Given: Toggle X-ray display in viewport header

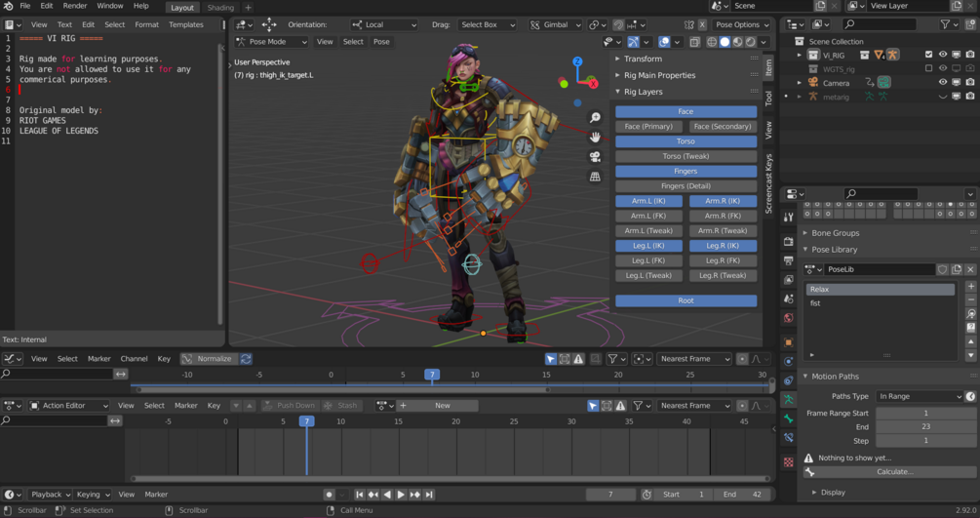Looking at the screenshot, I should coord(694,42).
